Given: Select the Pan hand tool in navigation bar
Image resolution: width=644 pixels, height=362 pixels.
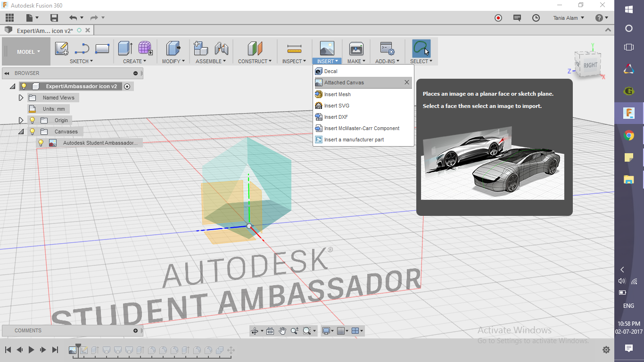Looking at the screenshot, I should tap(282, 331).
